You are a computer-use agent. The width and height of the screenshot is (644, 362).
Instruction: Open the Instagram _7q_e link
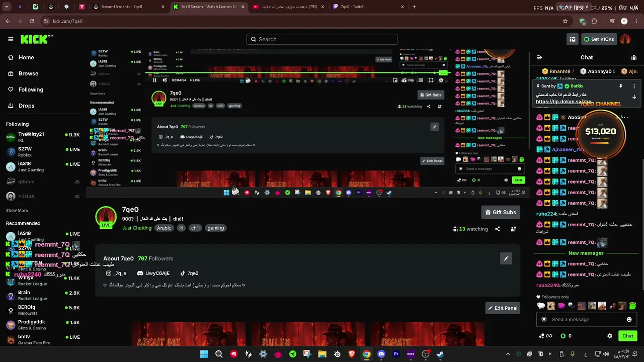point(116,273)
